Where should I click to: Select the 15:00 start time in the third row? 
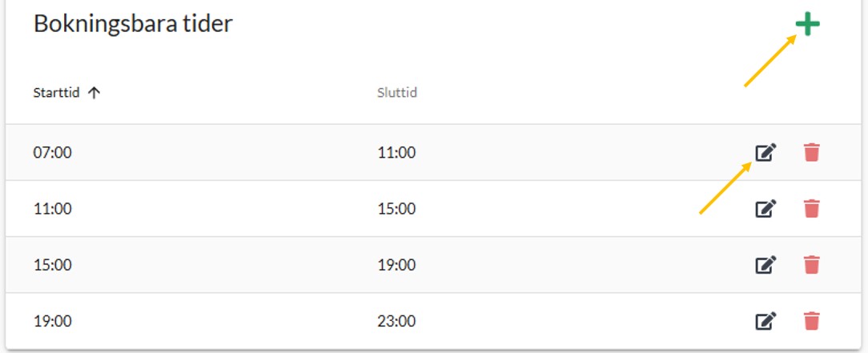click(x=53, y=265)
